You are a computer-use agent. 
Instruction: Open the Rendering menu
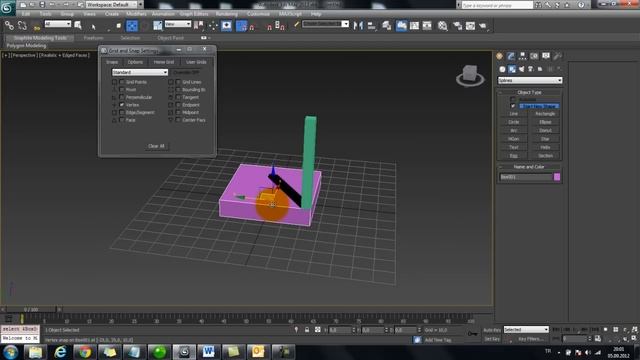pyautogui.click(x=226, y=14)
